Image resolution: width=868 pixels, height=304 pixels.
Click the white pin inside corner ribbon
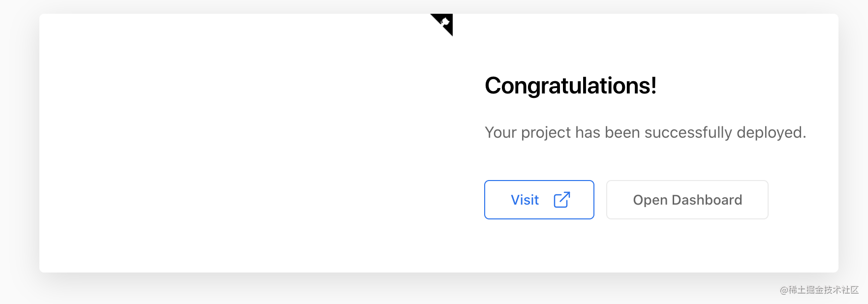(x=444, y=22)
